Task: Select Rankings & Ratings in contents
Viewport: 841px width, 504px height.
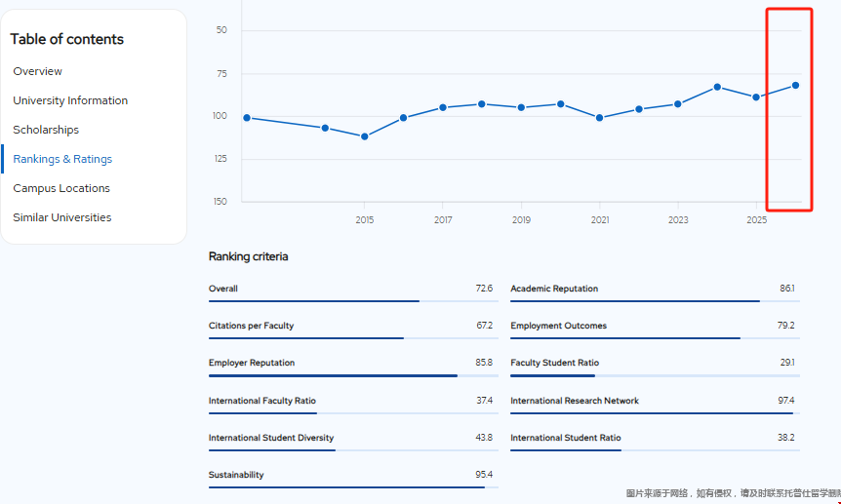Action: click(x=62, y=159)
